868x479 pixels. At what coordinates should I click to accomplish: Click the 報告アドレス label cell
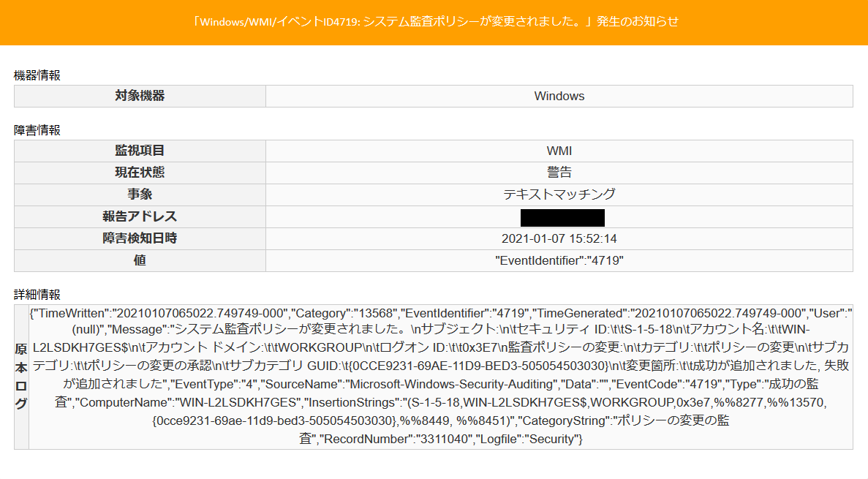[x=140, y=216]
